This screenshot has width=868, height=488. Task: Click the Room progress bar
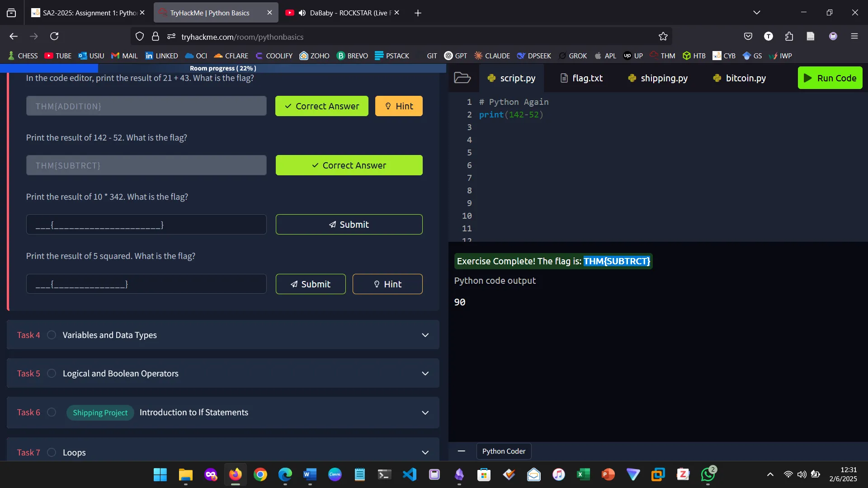[x=223, y=68]
